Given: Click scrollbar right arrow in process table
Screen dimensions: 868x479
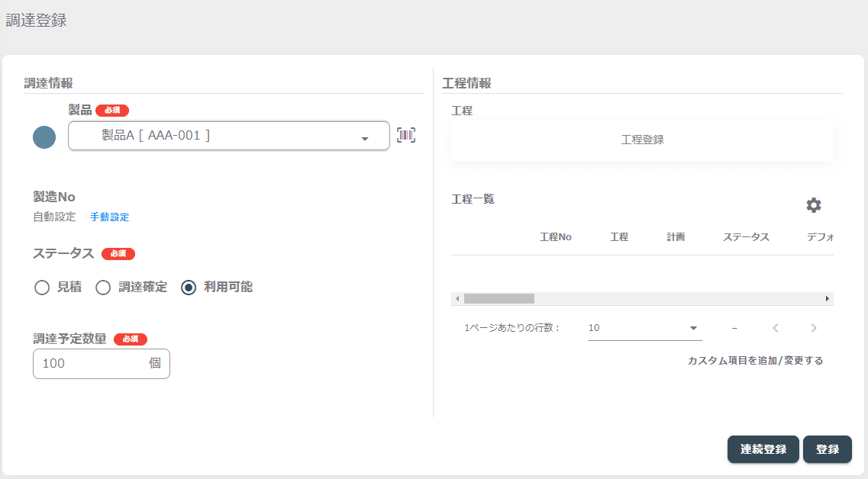Looking at the screenshot, I should click(827, 299).
